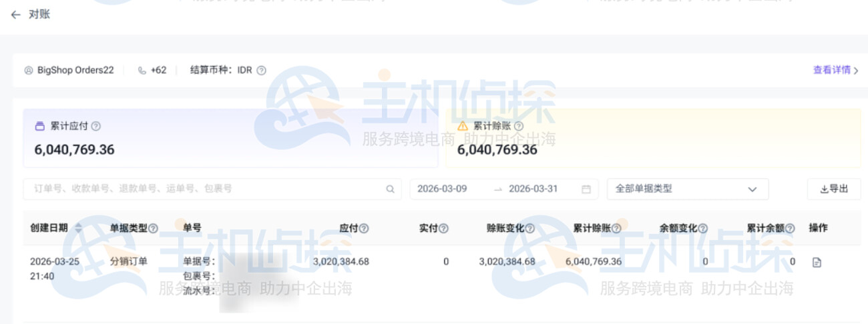
Task: Click the search magnifier icon
Action: (390, 189)
